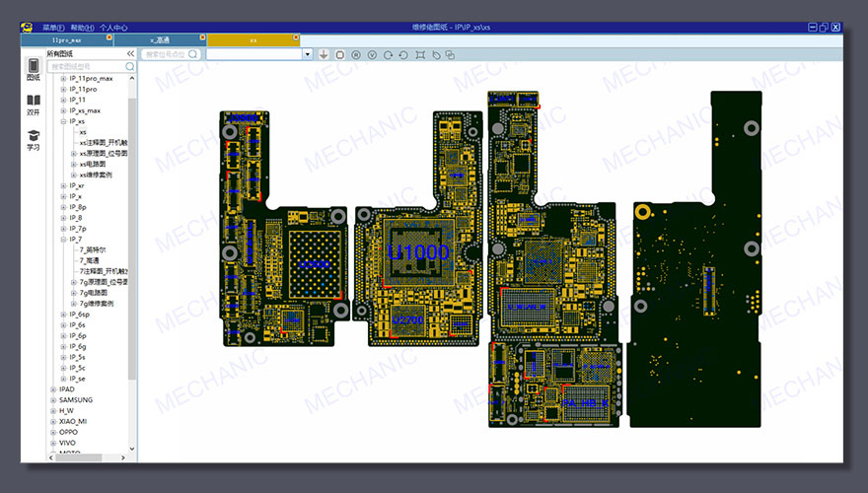The width and height of the screenshot is (868, 493).
Task: Collapse the IP_xs tree node
Action: [x=63, y=121]
